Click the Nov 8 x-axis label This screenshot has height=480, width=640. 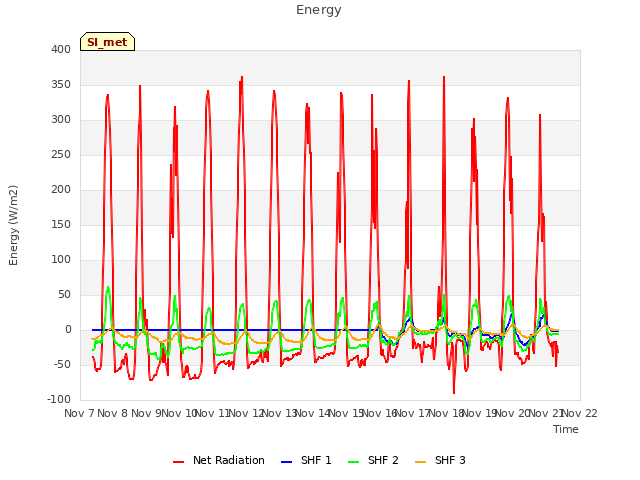point(113,413)
